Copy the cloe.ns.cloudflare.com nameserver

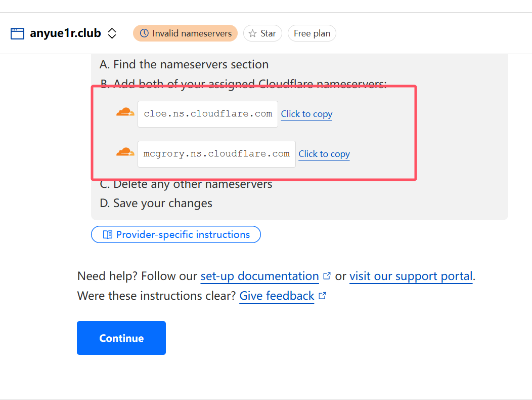pyautogui.click(x=307, y=114)
